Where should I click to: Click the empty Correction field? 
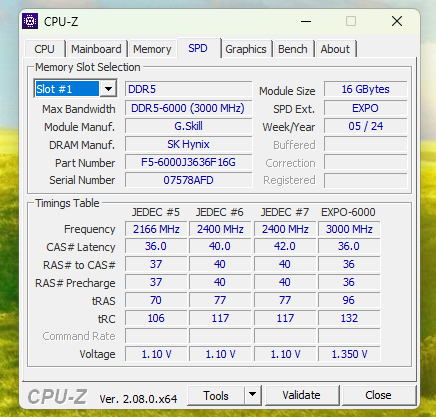click(366, 163)
